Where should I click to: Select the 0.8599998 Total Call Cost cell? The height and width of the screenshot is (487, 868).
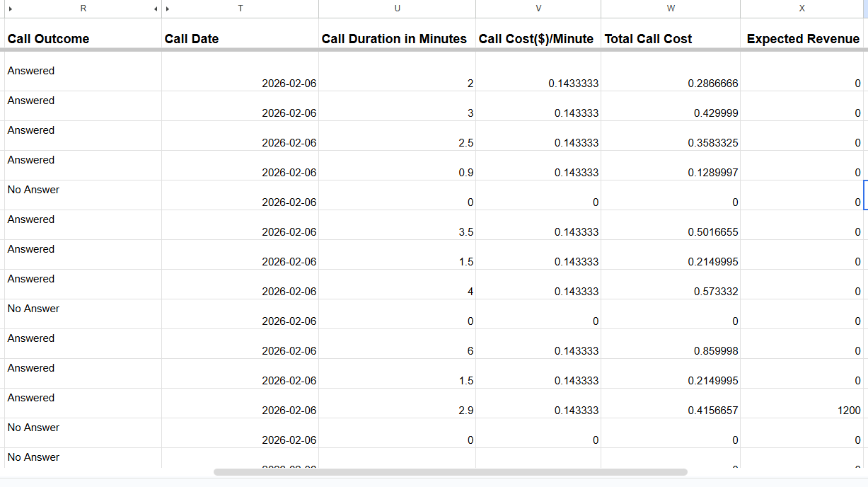[x=670, y=345]
